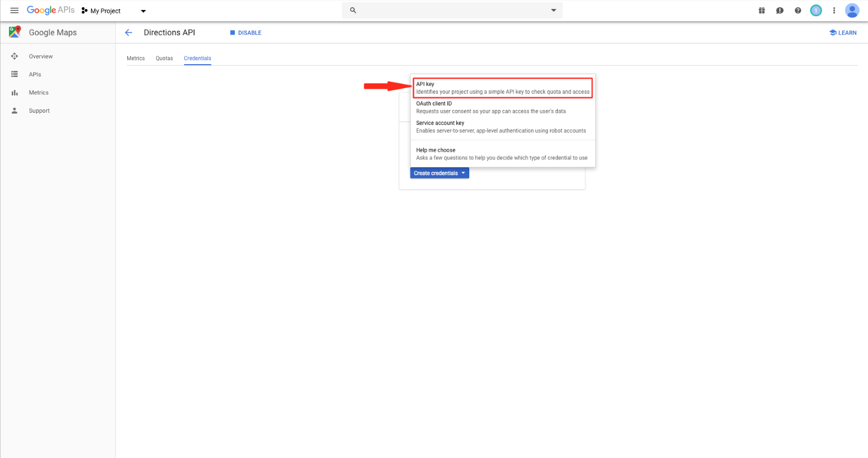868x458 pixels.
Task: Select Help me choose option
Action: 503,154
